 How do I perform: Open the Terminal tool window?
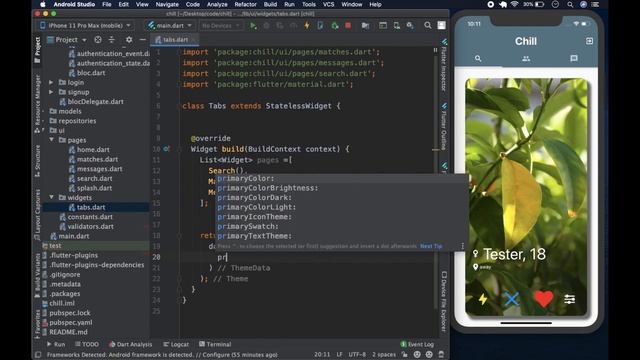tap(215, 344)
